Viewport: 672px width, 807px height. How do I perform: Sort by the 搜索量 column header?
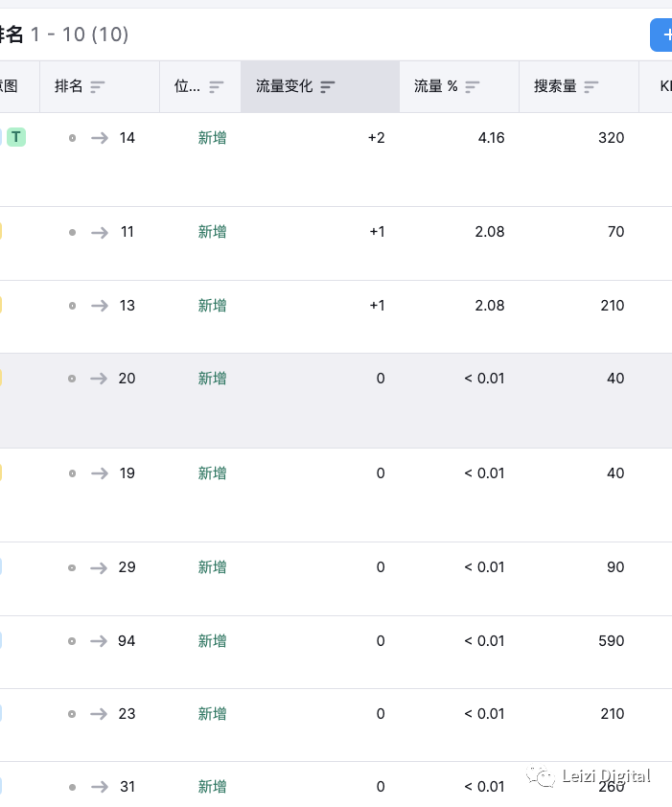[555, 86]
